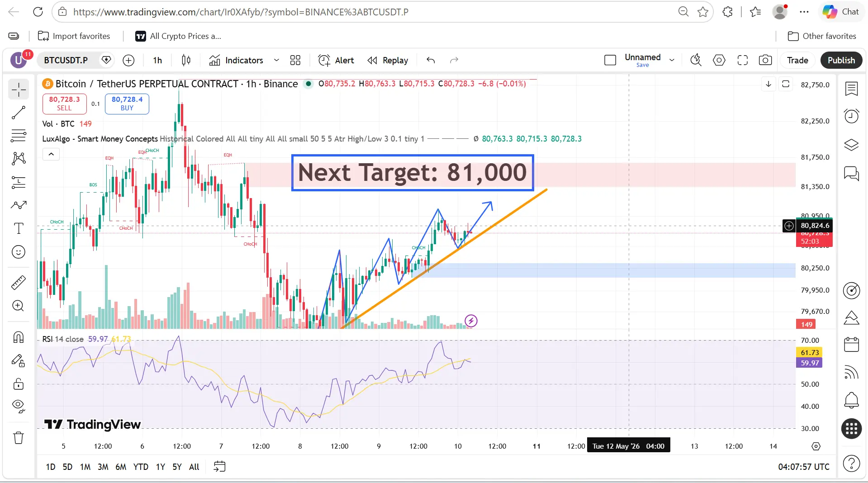Open the notifications bell panel
Viewport: 868px width, 483px height.
click(851, 400)
